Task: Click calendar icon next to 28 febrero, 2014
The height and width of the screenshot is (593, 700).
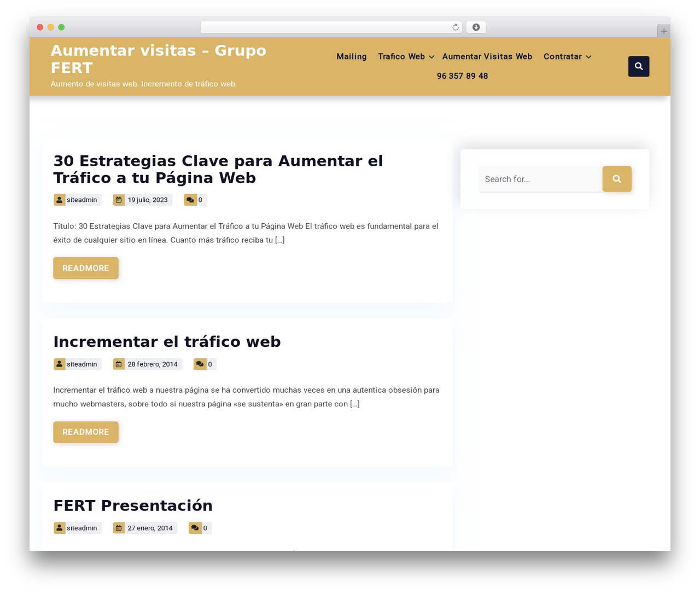Action: 119,364
